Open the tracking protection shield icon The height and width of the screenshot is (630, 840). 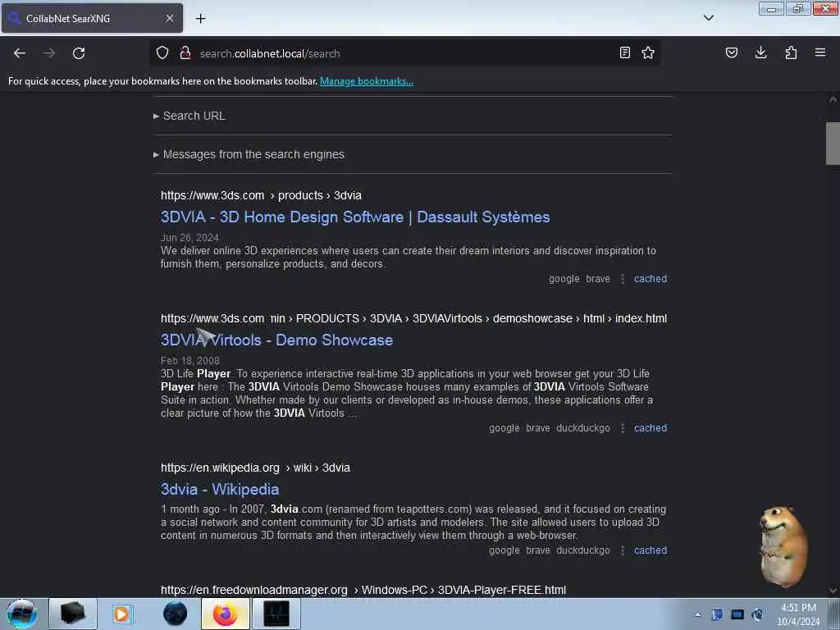(x=162, y=52)
